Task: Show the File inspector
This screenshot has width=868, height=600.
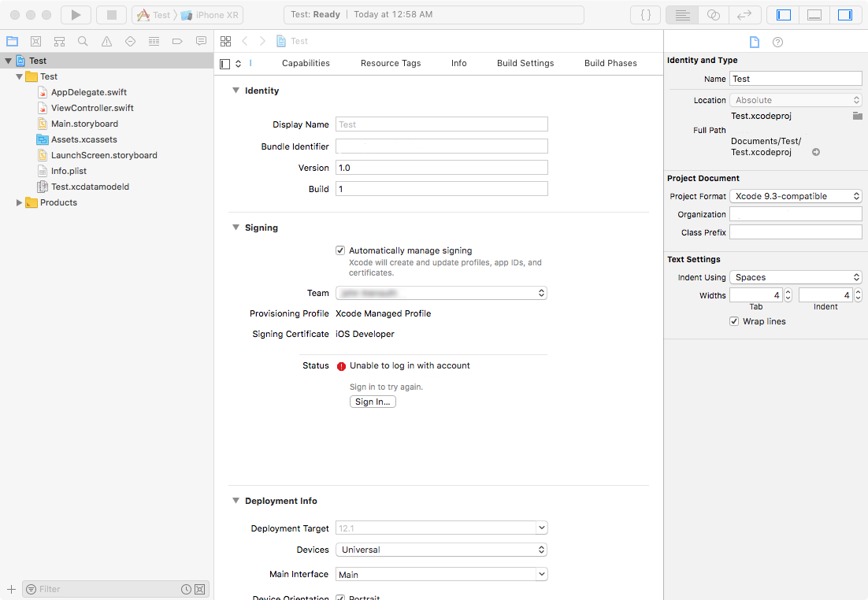Action: [x=754, y=42]
